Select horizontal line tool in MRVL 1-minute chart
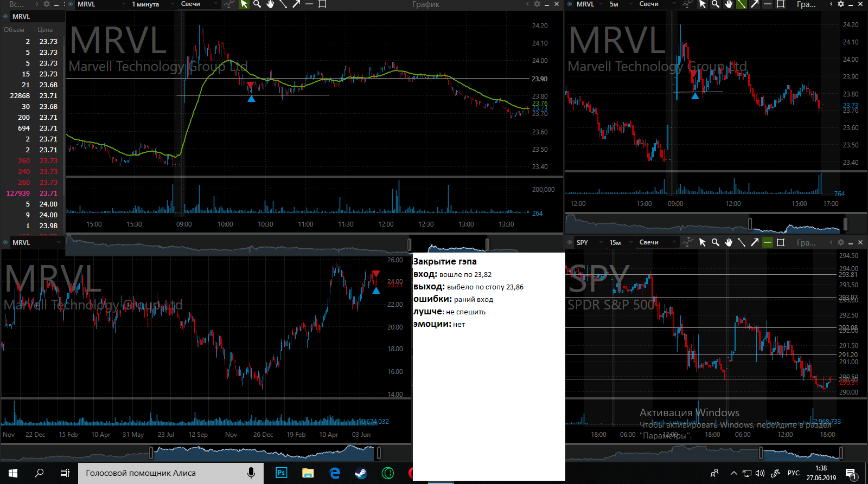This screenshot has width=868, height=484. pos(309,4)
